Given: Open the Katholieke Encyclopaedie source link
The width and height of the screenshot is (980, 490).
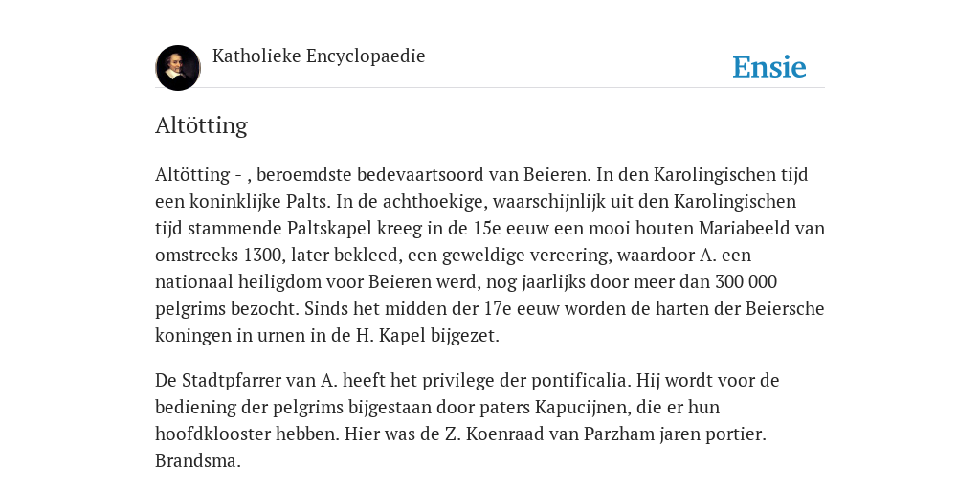Looking at the screenshot, I should coord(319,56).
